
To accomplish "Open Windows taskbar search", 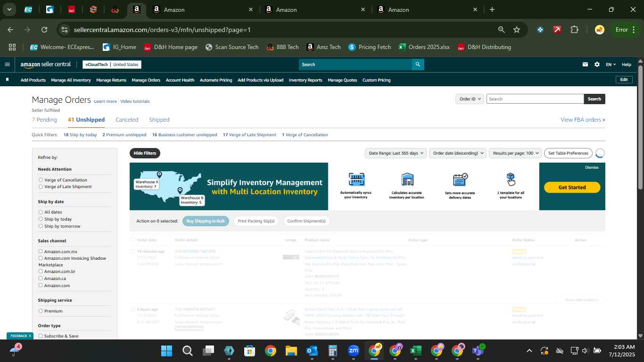I will [x=187, y=351].
